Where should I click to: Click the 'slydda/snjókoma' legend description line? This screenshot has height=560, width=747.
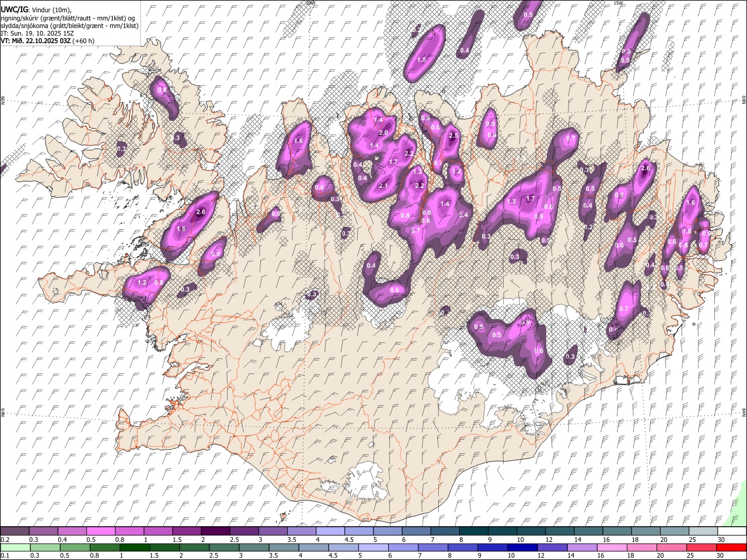point(69,26)
